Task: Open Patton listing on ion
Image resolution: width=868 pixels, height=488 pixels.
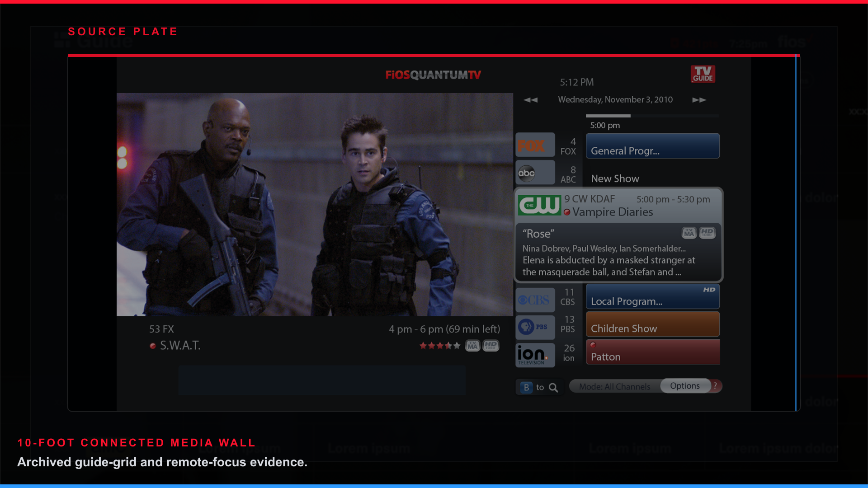Action: tap(653, 352)
